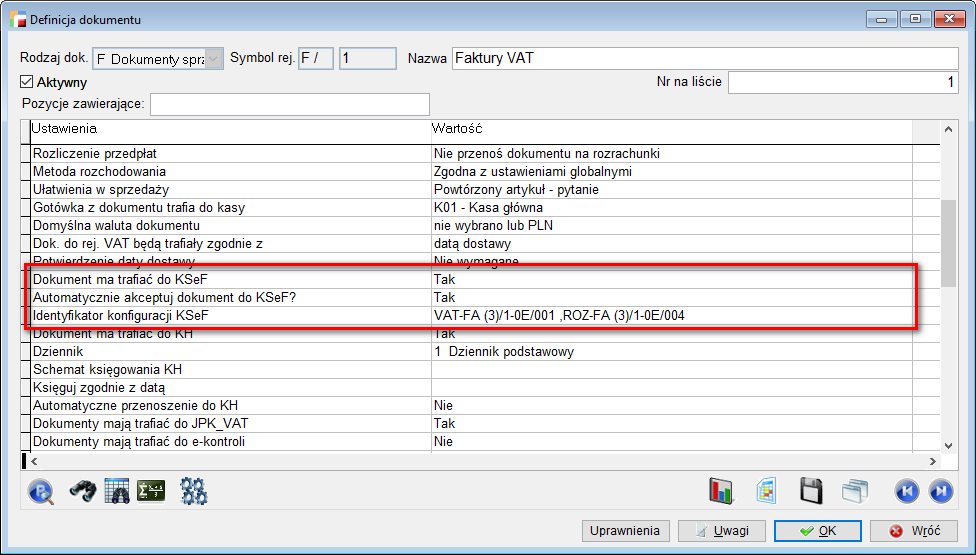Image resolution: width=976 pixels, height=555 pixels.
Task: Click the vertical scrollbar down arrow
Action: (x=949, y=443)
